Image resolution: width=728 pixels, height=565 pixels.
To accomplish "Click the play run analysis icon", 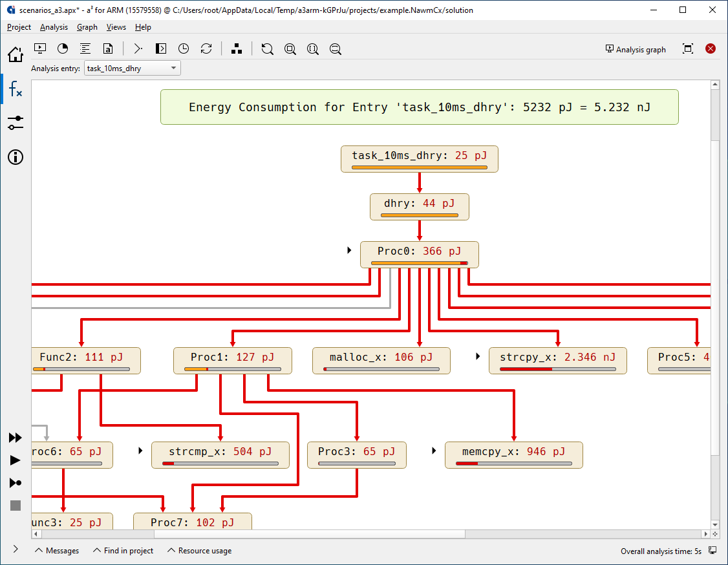I will point(16,460).
